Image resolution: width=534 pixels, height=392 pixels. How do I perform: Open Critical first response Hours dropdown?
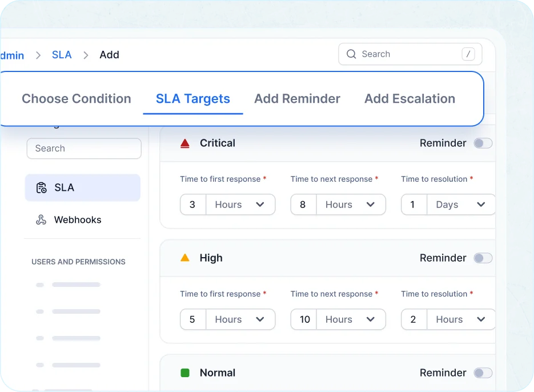click(x=240, y=205)
